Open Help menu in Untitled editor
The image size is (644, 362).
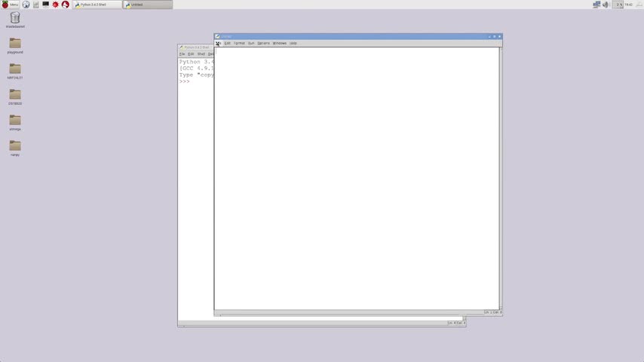(x=293, y=43)
